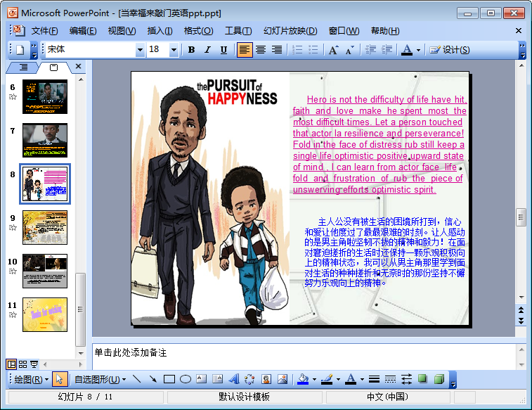Open the 窗口(W) menu
This screenshot has width=532, height=410.
(x=344, y=31)
